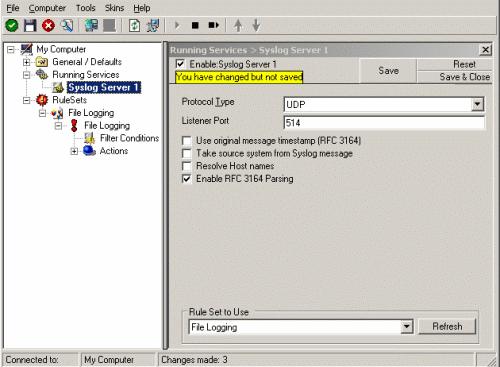This screenshot has height=367, width=500.
Task: Click the stop service square icon
Action: (x=195, y=25)
